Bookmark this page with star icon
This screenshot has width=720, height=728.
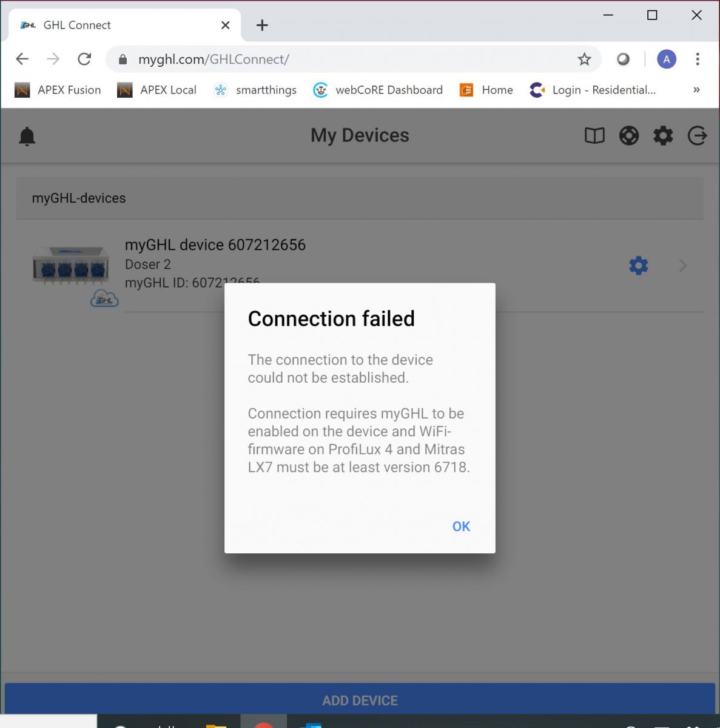pos(584,59)
